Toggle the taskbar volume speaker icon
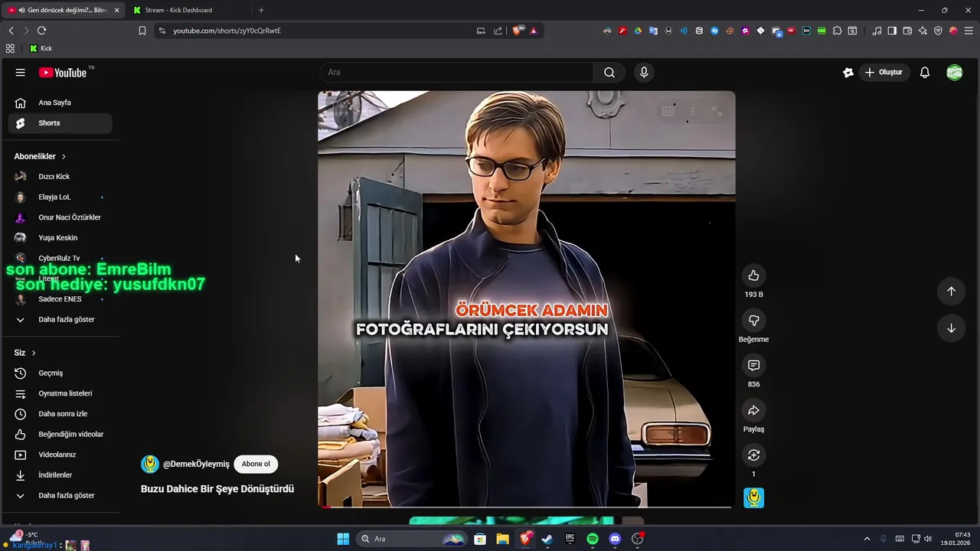 927,539
